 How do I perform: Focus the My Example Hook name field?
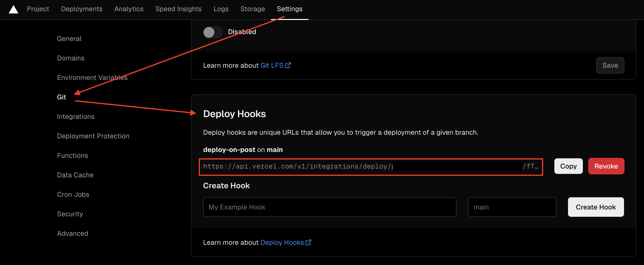coord(330,207)
